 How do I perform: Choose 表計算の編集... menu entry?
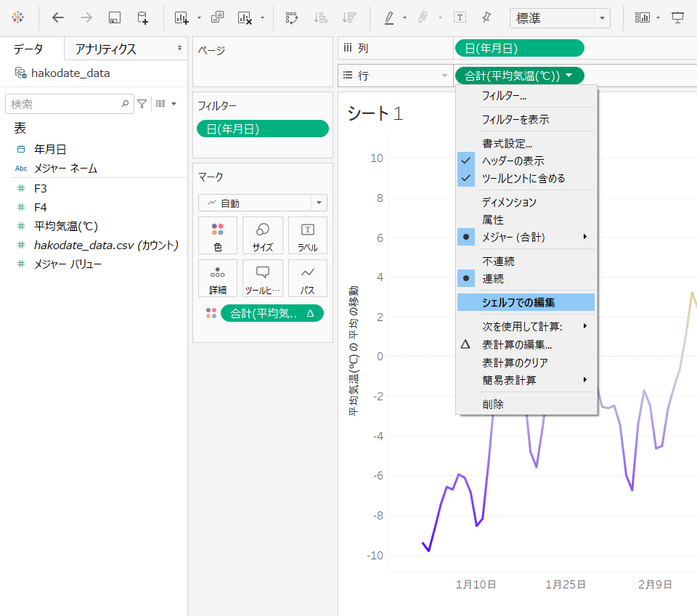tap(526, 345)
